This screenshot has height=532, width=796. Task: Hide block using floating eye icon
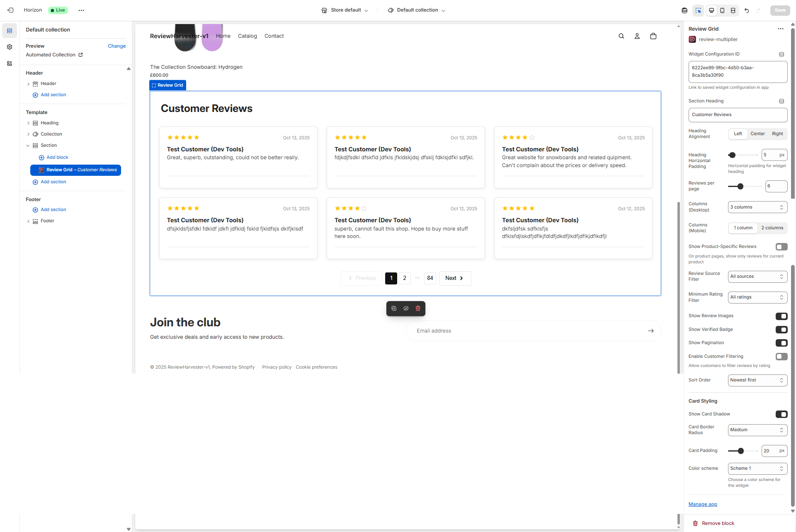tap(405, 309)
